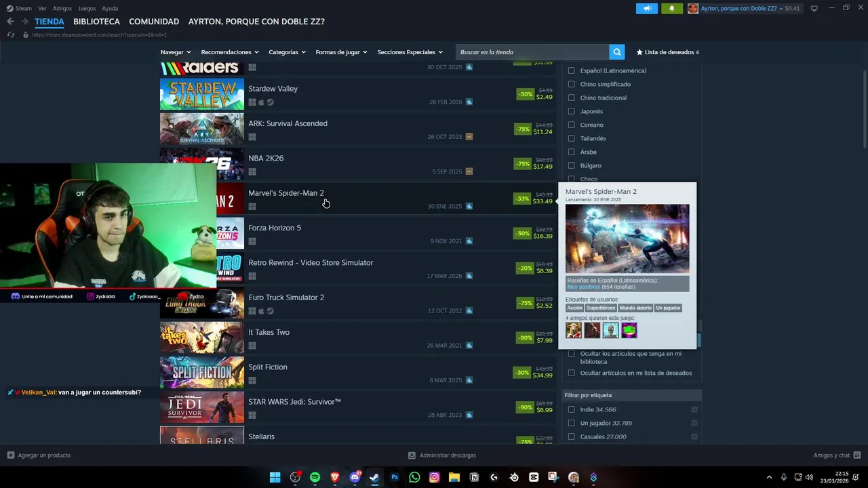Screen dimensions: 868x488
Task: Check the Casuales tag filter
Action: 571,436
